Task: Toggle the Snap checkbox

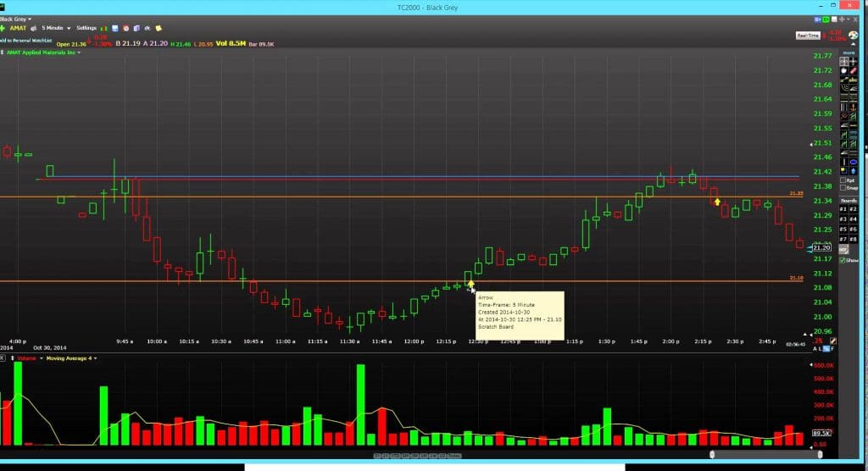Action: 843,188
